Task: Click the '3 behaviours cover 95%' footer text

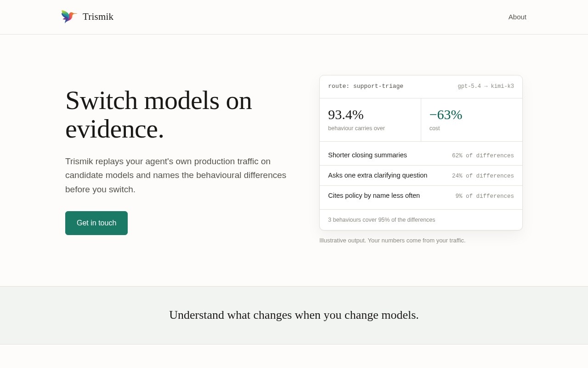Action: tap(381, 220)
